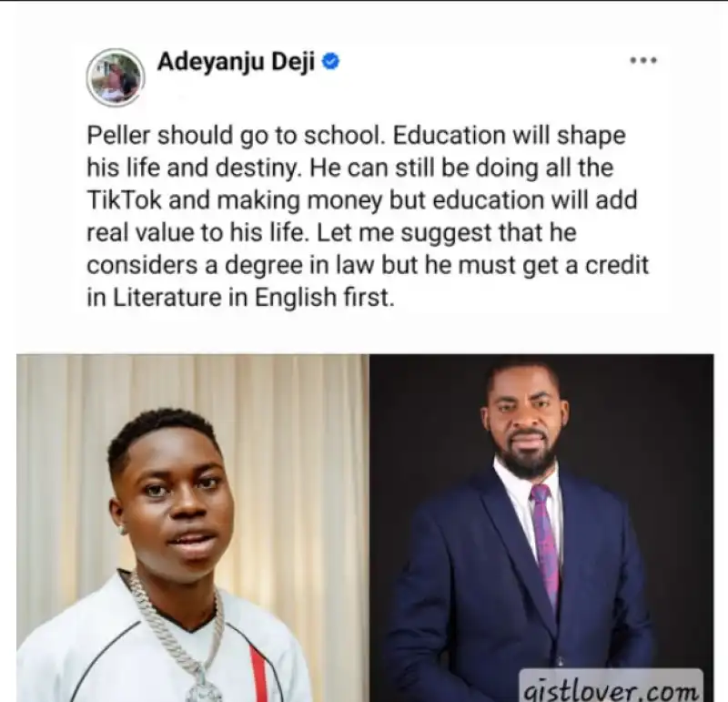Open the right photo with navy suit
The width and height of the screenshot is (728, 702).
pos(541,528)
